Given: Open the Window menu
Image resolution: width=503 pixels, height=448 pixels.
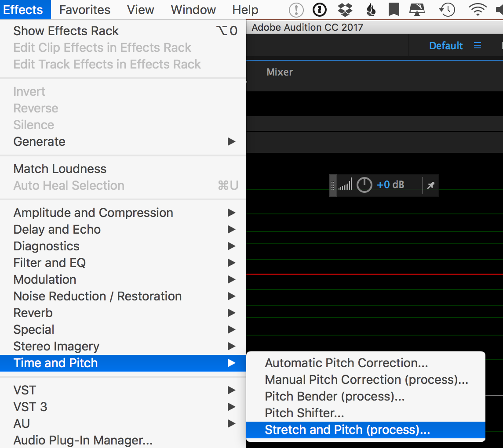Looking at the screenshot, I should [x=193, y=10].
